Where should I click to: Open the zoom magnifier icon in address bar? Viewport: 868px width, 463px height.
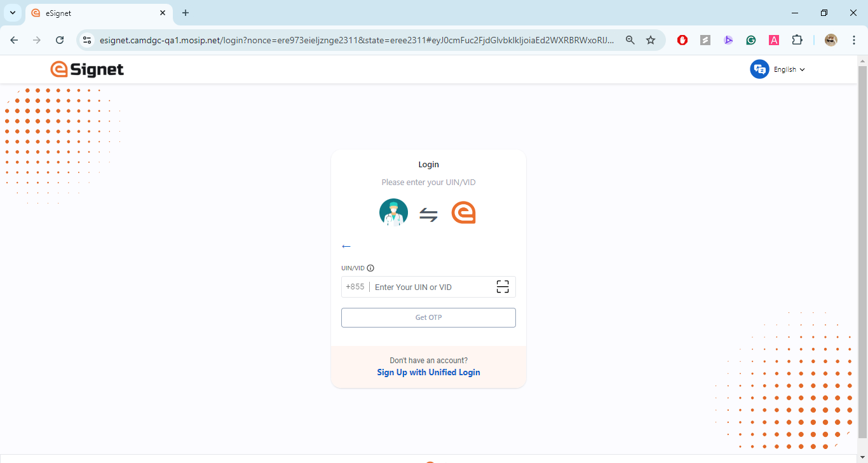tap(630, 40)
